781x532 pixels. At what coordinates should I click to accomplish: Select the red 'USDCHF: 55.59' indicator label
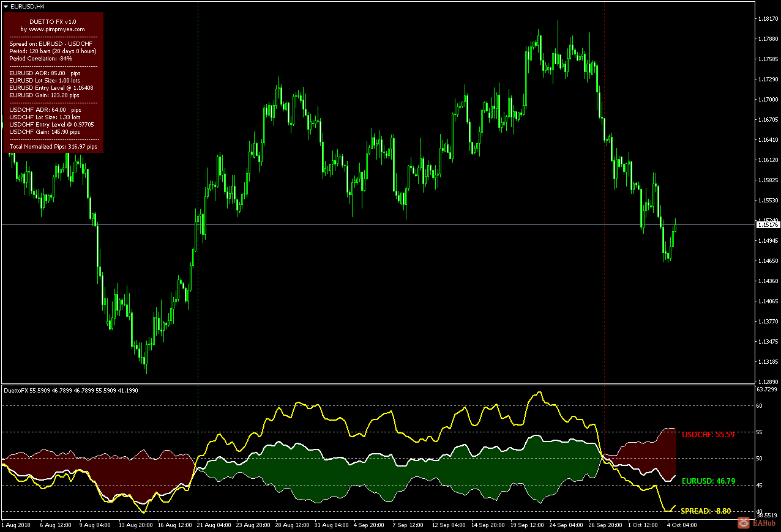(x=708, y=435)
